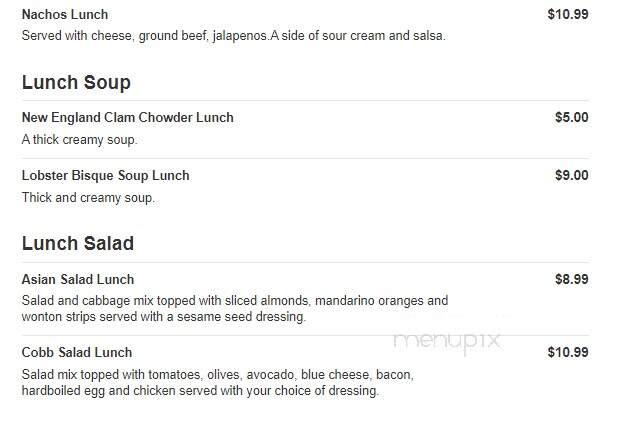The image size is (626, 423).
Task: Click the Cobb Salad $10.99 price
Action: [x=568, y=352]
